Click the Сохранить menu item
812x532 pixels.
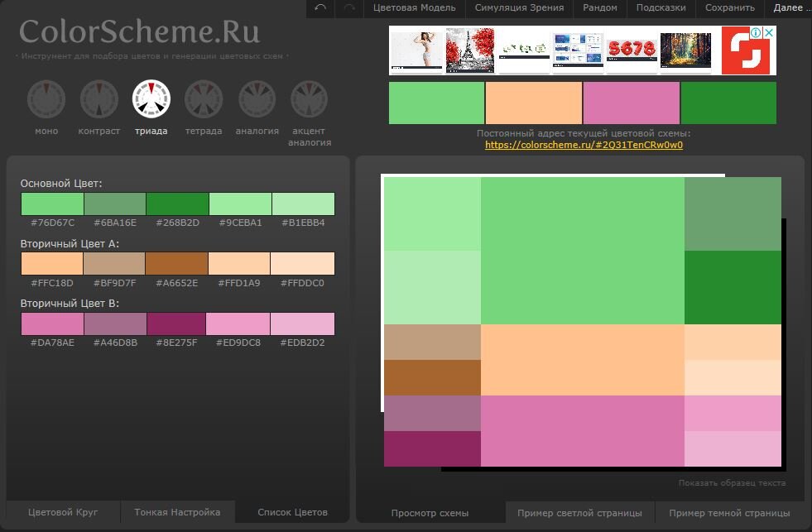pyautogui.click(x=730, y=7)
